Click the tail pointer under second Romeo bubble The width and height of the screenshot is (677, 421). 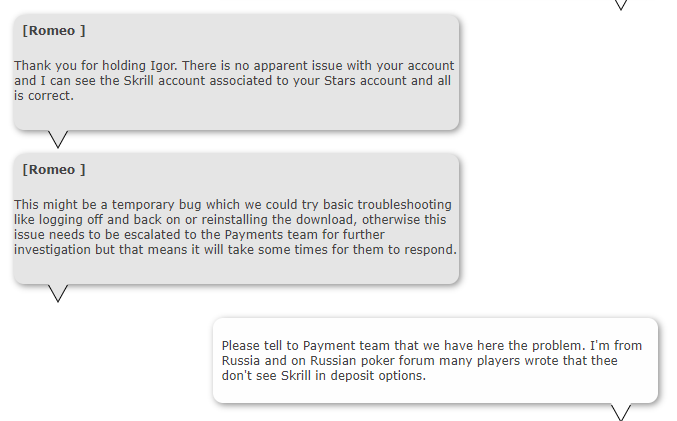pos(58,292)
